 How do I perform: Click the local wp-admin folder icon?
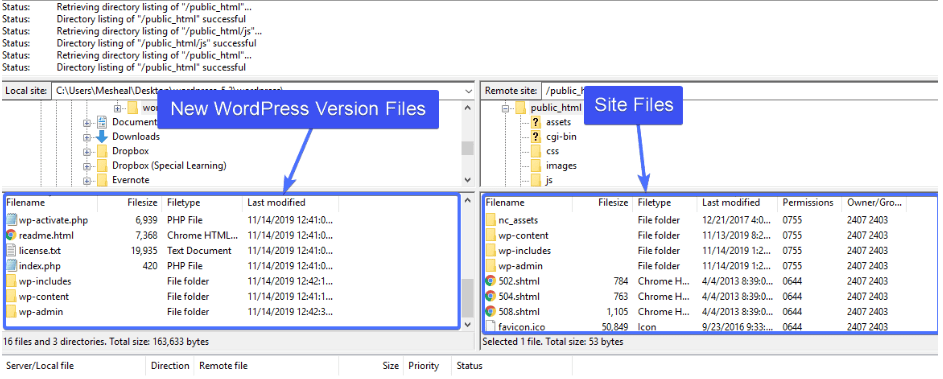pos(11,312)
